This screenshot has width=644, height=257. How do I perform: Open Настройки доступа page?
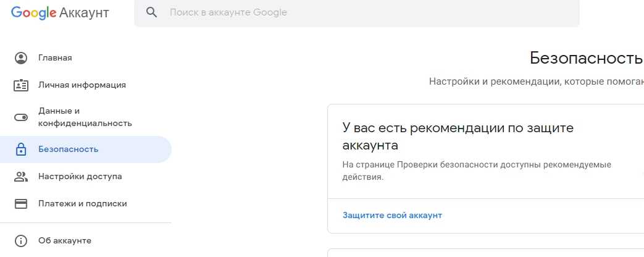pos(80,177)
